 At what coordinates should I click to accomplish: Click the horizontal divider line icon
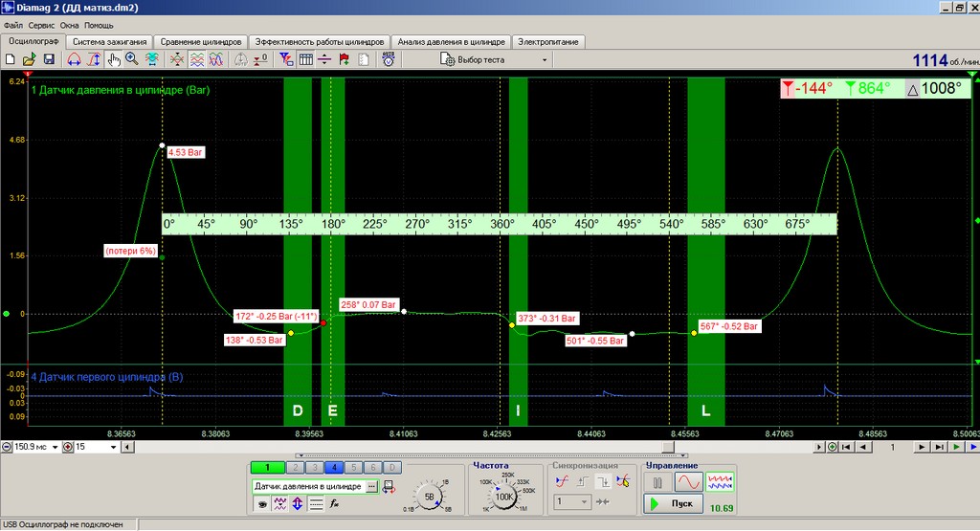coord(324,59)
